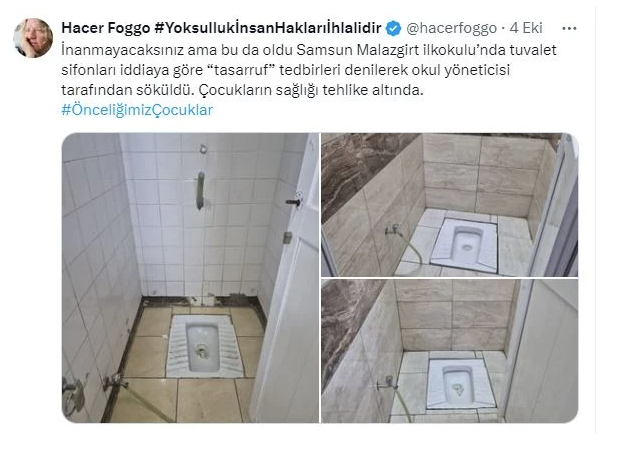Image resolution: width=641 pixels, height=457 pixels.
Task: Open the three-dot more options menu
Action: [x=569, y=28]
